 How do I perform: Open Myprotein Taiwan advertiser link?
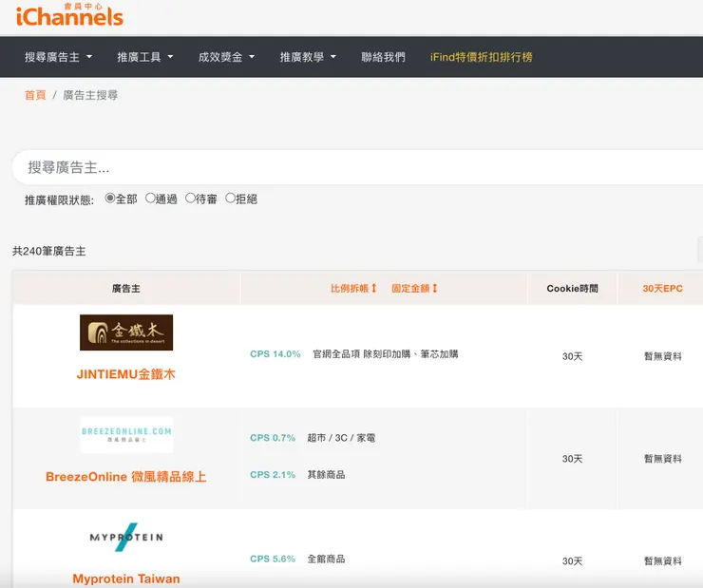tap(126, 579)
